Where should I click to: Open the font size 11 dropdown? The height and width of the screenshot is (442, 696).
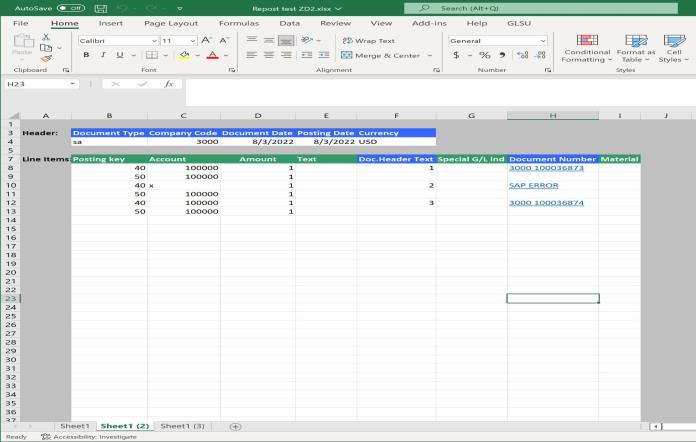(x=192, y=41)
